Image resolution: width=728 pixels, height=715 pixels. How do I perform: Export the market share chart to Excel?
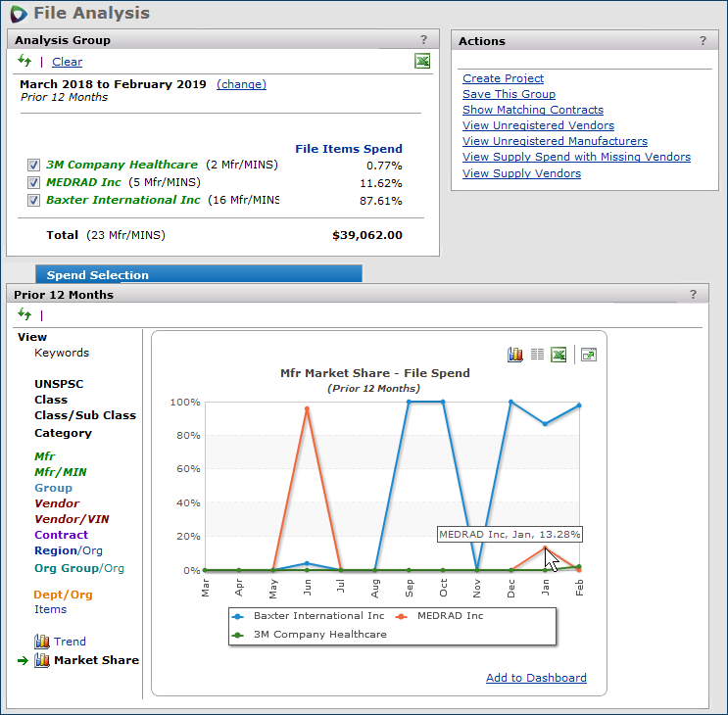(558, 355)
